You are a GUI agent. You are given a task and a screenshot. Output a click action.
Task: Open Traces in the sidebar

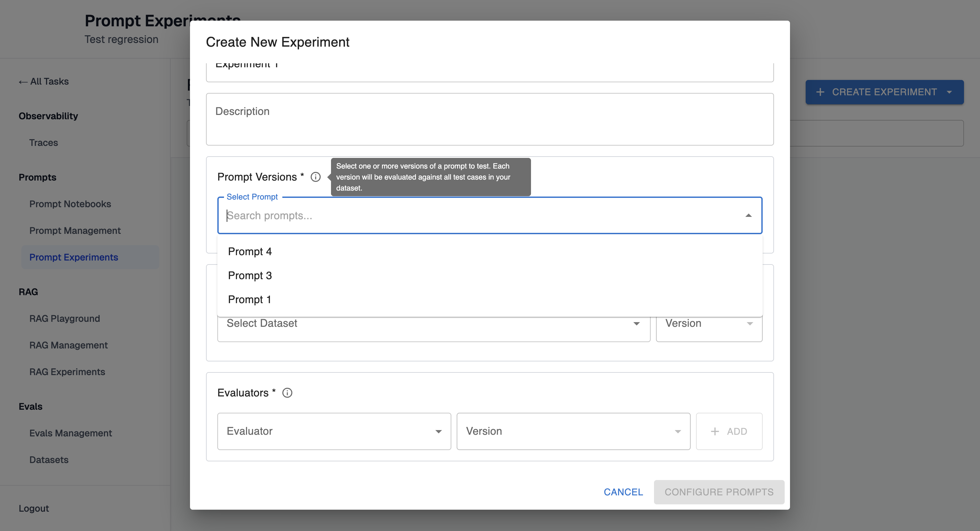coord(43,143)
